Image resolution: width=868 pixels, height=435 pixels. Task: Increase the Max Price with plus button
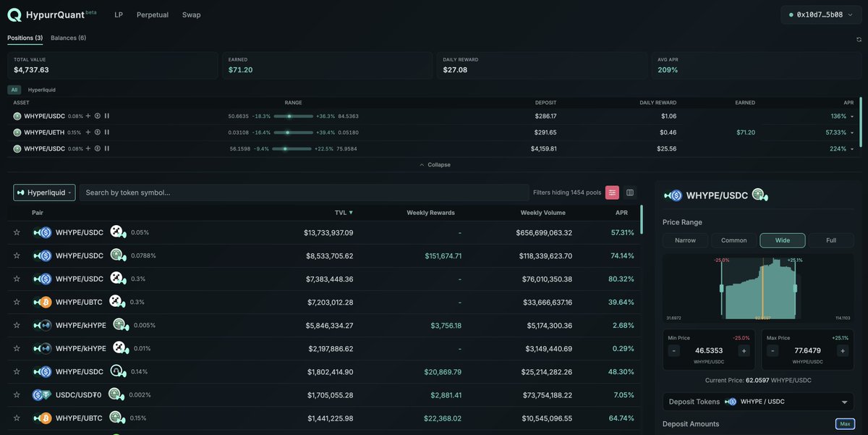(843, 350)
